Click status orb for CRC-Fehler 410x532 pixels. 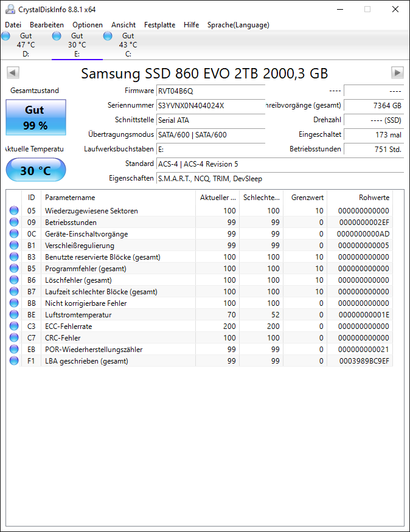pyautogui.click(x=14, y=337)
